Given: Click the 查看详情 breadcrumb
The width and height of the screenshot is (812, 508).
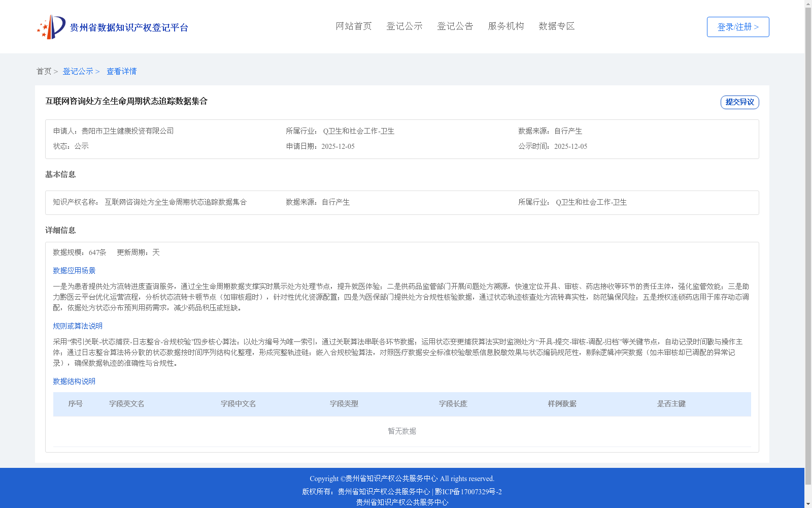Looking at the screenshot, I should [x=121, y=72].
